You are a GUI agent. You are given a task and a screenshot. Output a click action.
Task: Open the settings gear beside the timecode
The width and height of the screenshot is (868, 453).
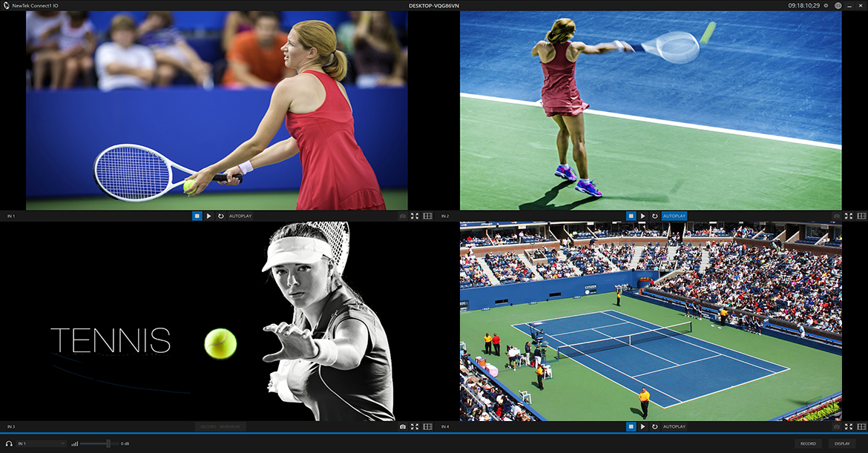point(826,5)
